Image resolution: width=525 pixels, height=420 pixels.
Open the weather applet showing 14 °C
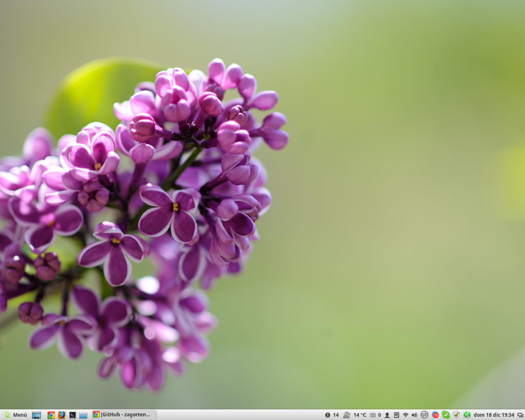tap(355, 415)
